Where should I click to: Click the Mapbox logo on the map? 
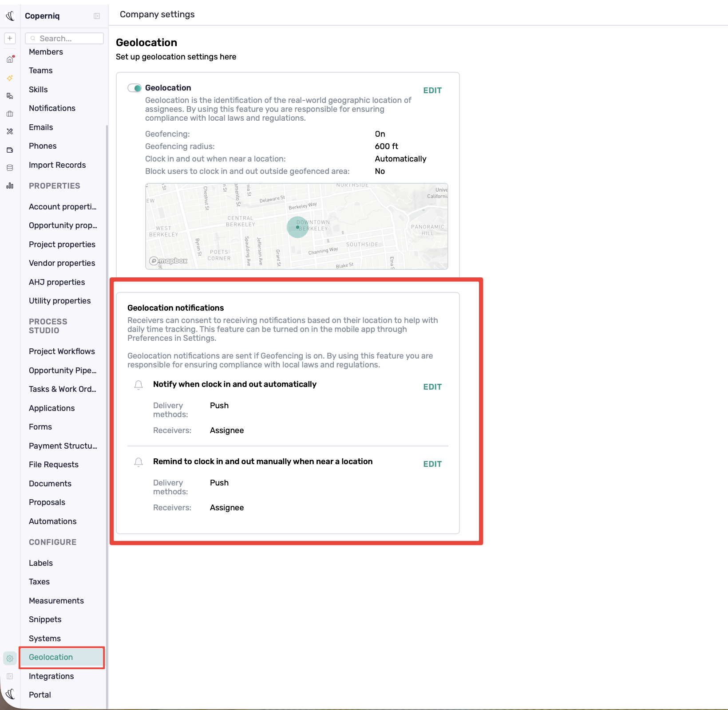coord(168,261)
